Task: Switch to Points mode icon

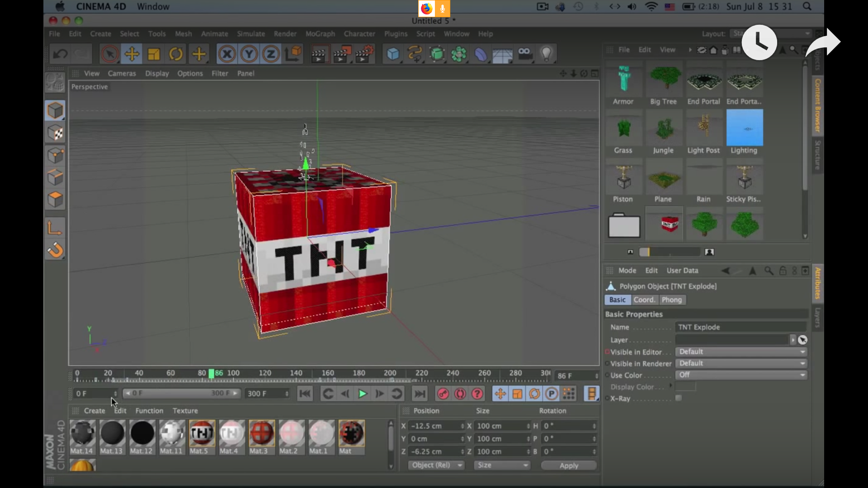Action: 55,155
